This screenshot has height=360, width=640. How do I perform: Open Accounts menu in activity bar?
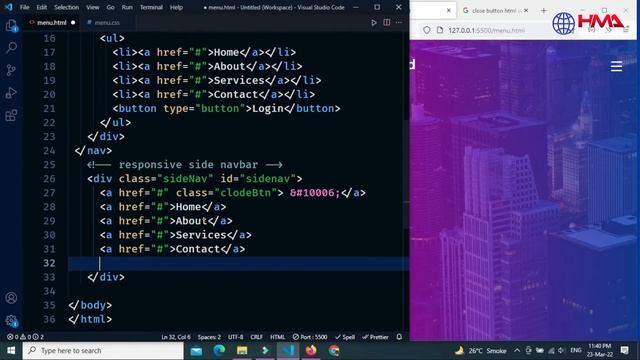click(x=11, y=298)
